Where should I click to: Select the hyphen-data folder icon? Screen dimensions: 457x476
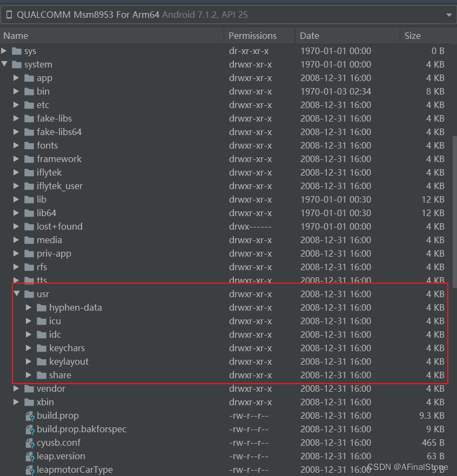(42, 307)
